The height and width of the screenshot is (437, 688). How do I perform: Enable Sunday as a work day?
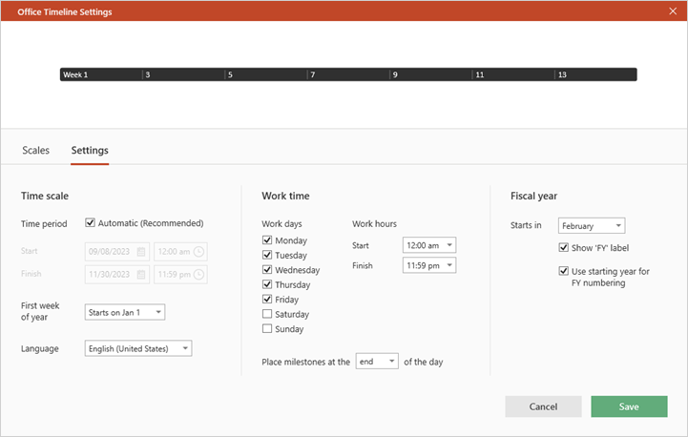click(x=267, y=329)
